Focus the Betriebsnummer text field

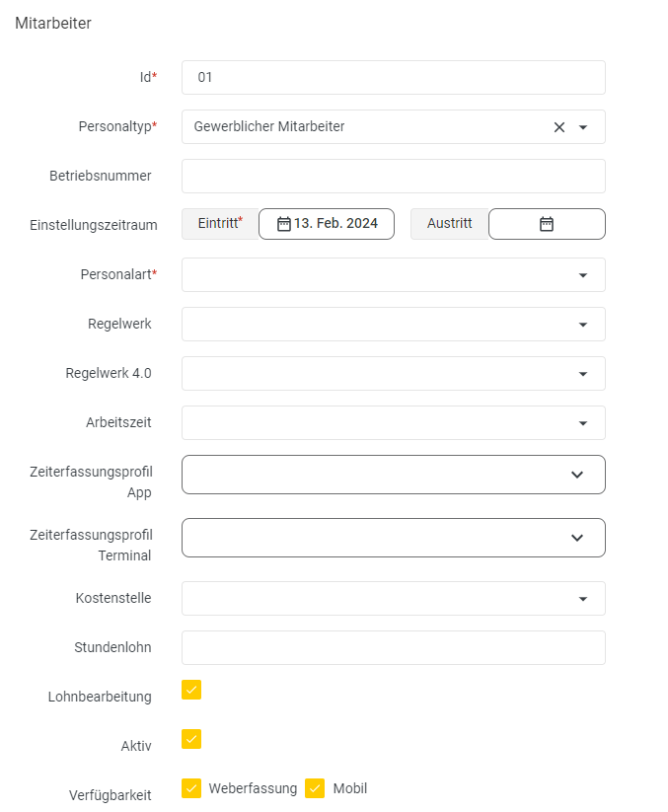394,176
